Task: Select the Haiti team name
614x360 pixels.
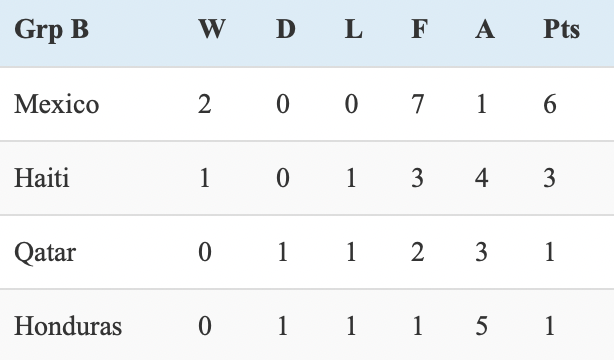Action: pyautogui.click(x=42, y=178)
